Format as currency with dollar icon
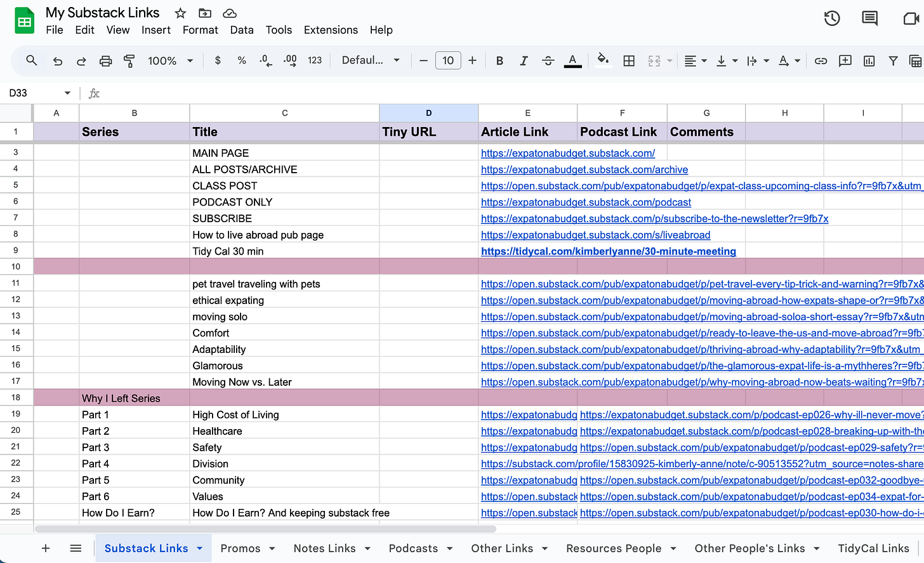Viewport: 924px width, 563px height. coord(218,60)
